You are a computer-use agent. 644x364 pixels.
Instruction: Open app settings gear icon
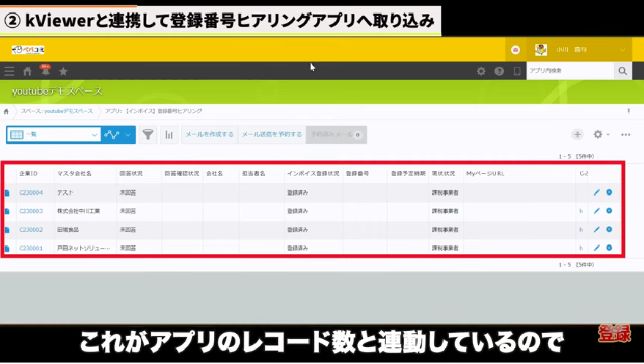tap(598, 134)
